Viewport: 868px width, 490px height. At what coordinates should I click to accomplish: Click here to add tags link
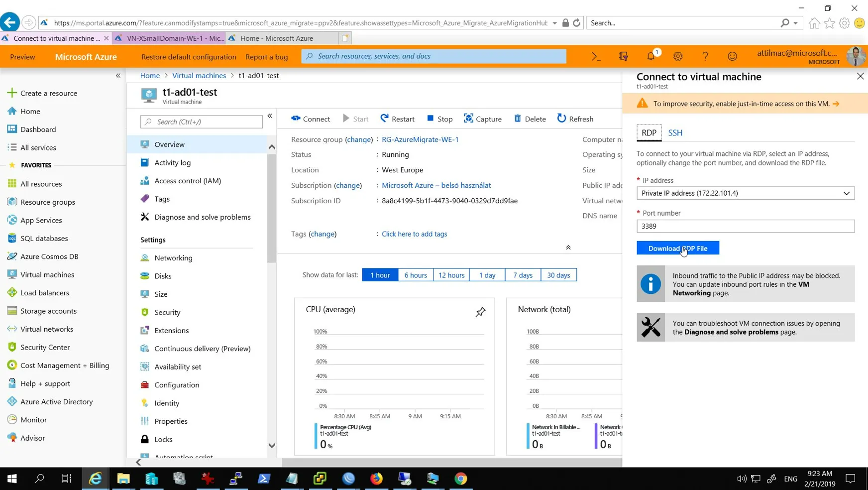[414, 234]
